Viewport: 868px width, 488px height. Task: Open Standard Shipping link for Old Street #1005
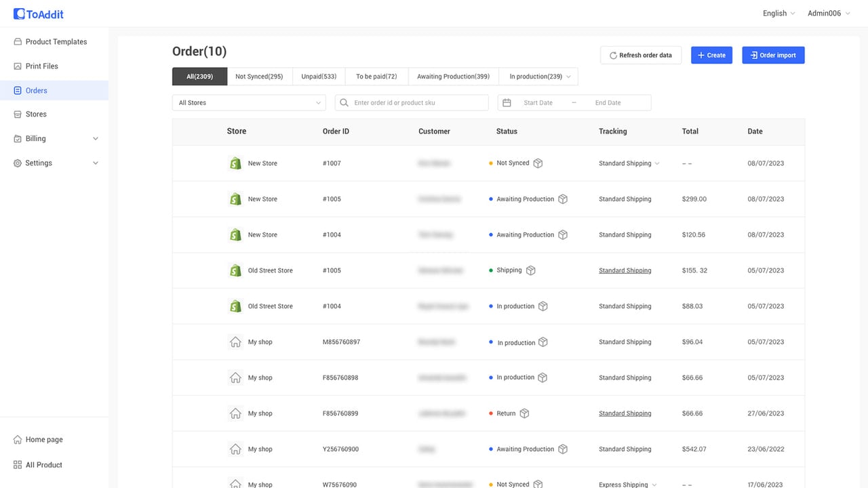point(625,270)
